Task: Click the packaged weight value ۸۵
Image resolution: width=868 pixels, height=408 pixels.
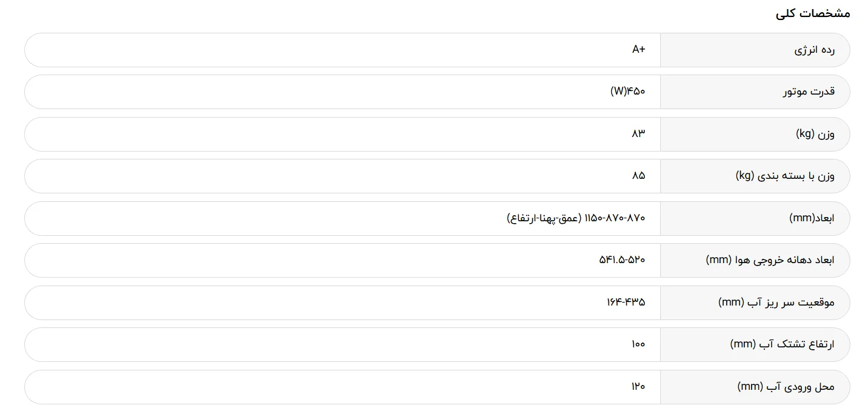Action: (x=638, y=176)
